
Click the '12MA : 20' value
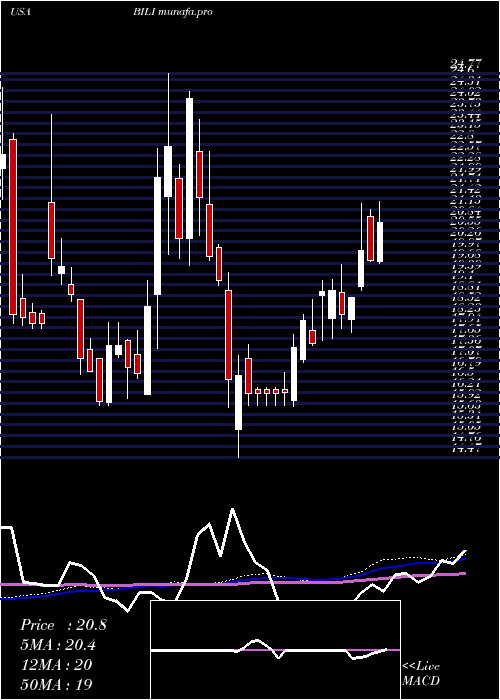coord(56,664)
